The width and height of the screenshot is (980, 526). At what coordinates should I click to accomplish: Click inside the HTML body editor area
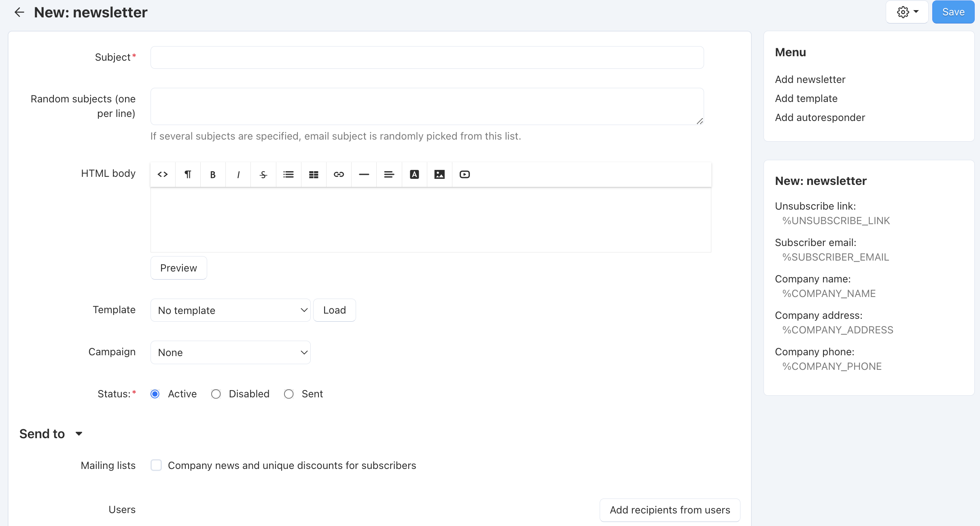click(x=431, y=220)
